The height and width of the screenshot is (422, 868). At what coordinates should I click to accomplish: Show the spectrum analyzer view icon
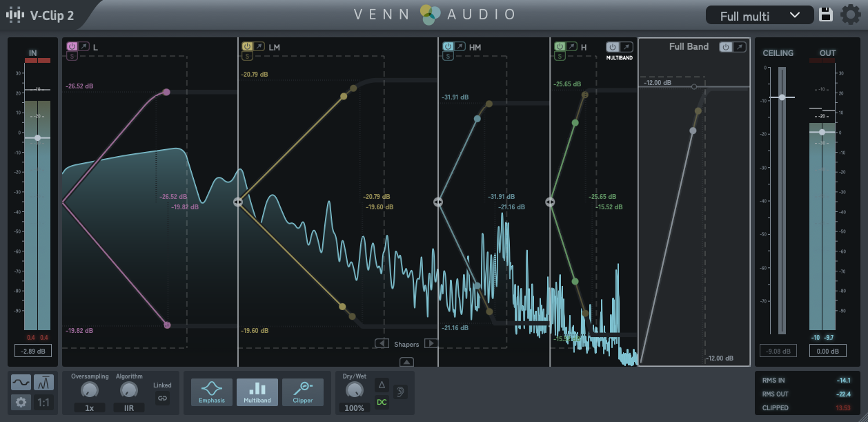(x=43, y=382)
